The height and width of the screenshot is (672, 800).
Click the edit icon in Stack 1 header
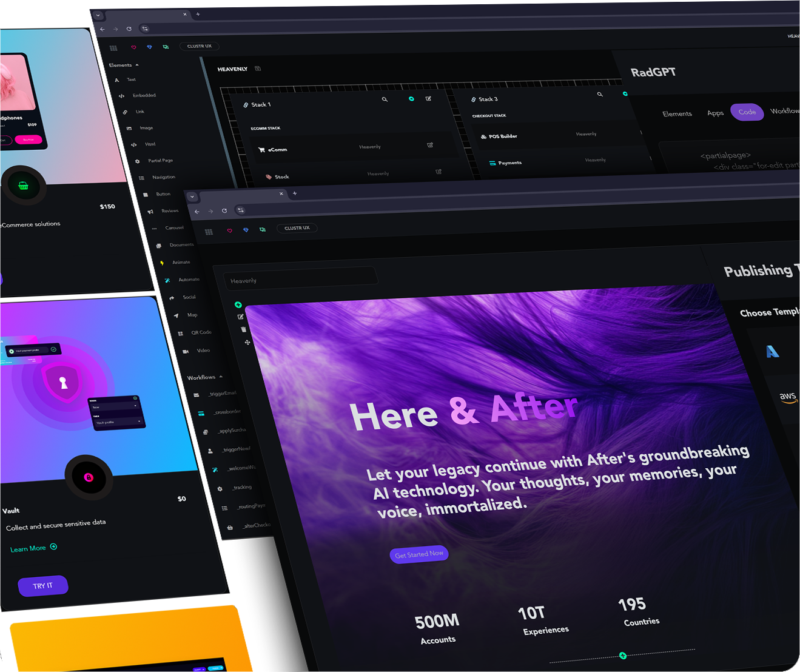(x=428, y=98)
